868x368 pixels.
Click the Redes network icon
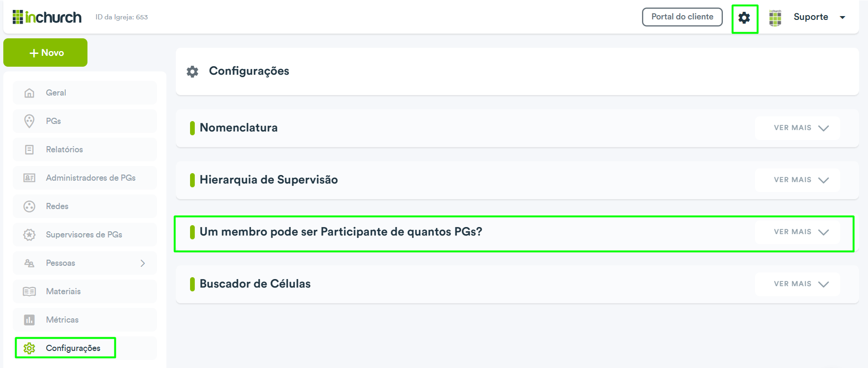pyautogui.click(x=29, y=206)
